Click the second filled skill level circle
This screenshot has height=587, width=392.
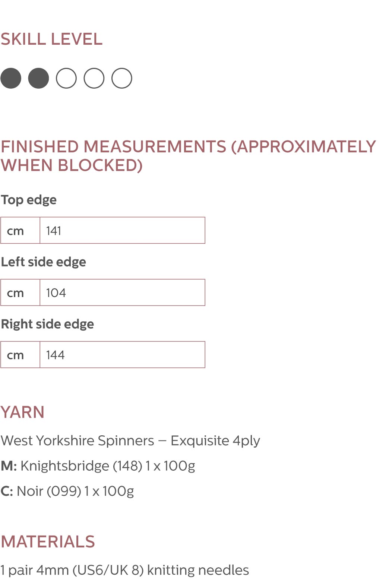pyautogui.click(x=39, y=78)
